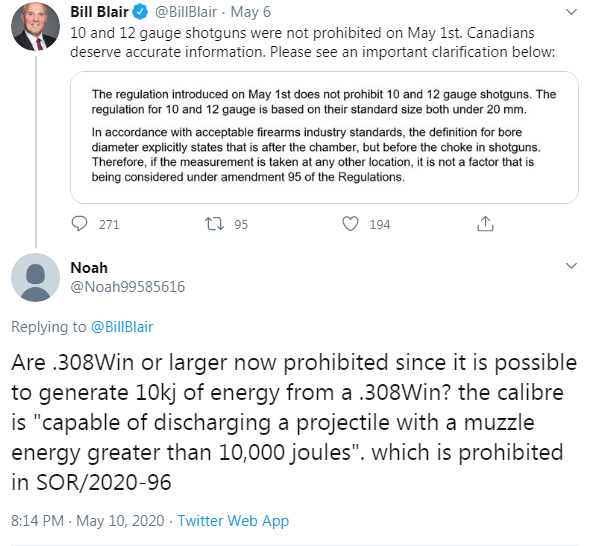Open the @BillBlair link in Replying to

point(122,327)
